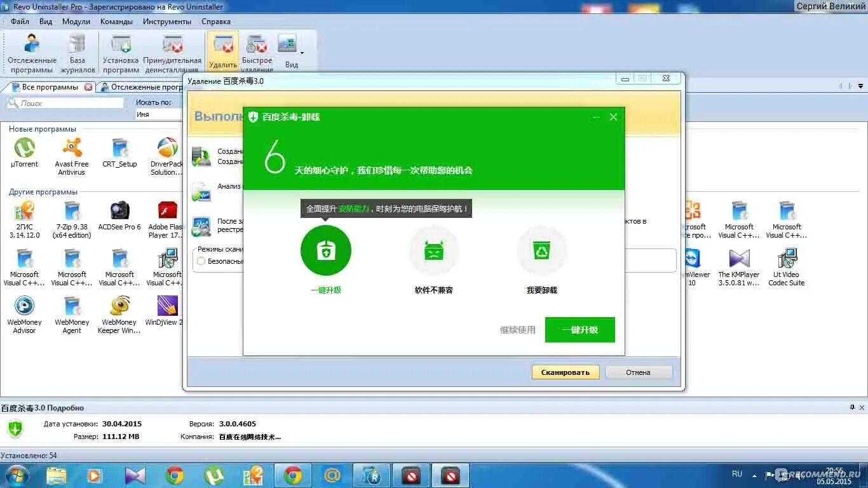Click the 我要卸载 recycle bin icon

coord(542,250)
